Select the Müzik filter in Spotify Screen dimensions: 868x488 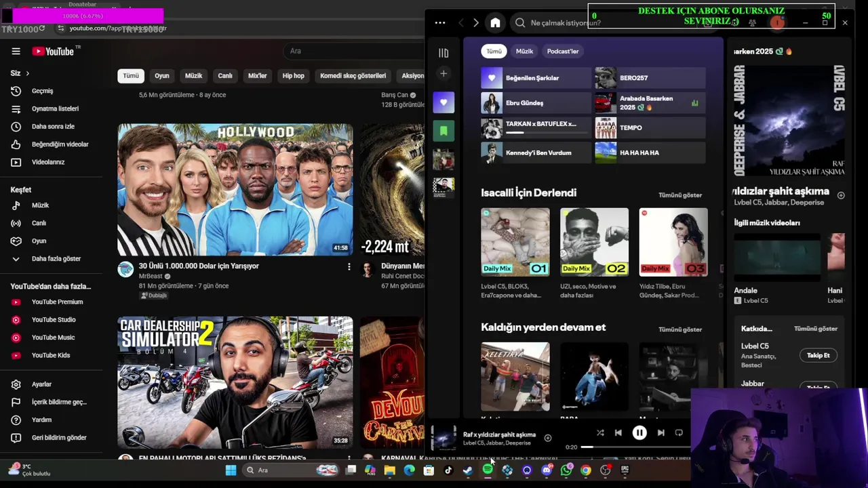524,52
